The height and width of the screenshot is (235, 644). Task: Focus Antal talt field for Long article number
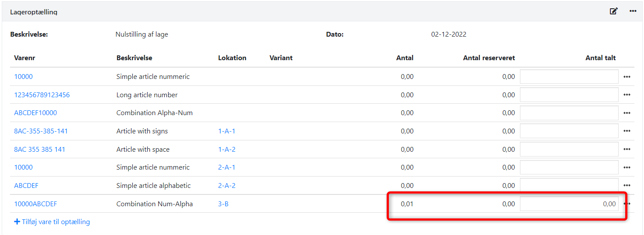pyautogui.click(x=569, y=95)
